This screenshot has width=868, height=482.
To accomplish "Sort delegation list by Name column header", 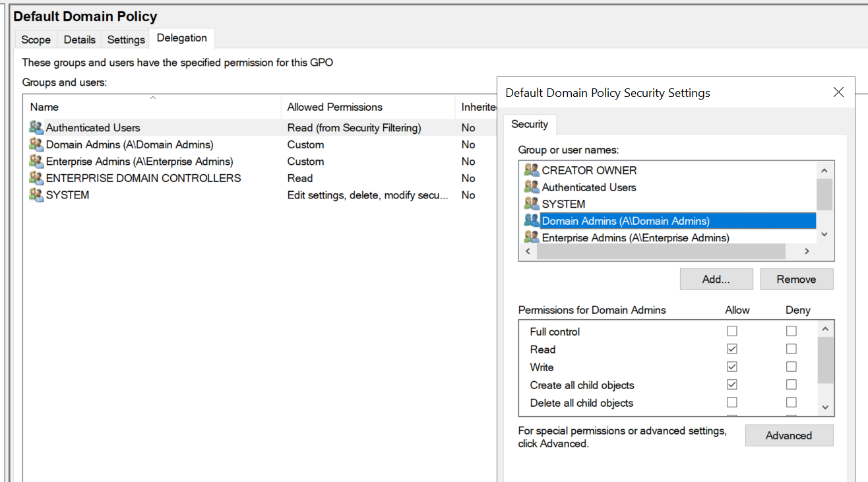I will (152, 106).
